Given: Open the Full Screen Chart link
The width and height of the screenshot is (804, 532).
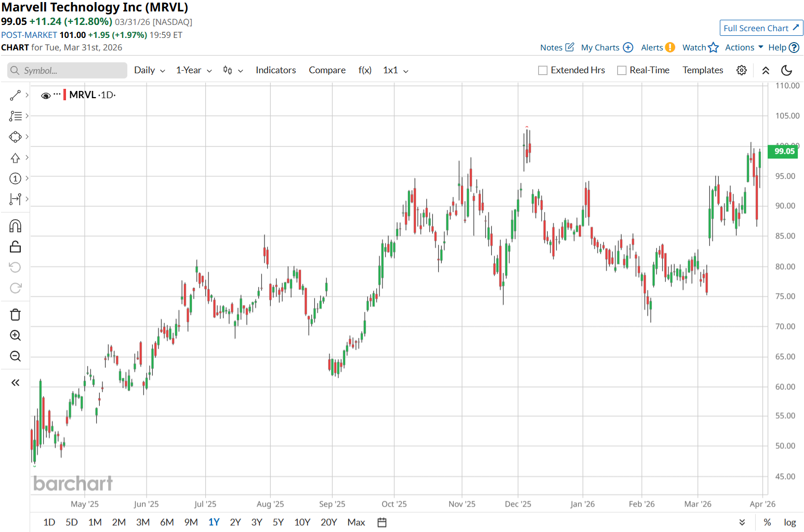Looking at the screenshot, I should coord(761,28).
